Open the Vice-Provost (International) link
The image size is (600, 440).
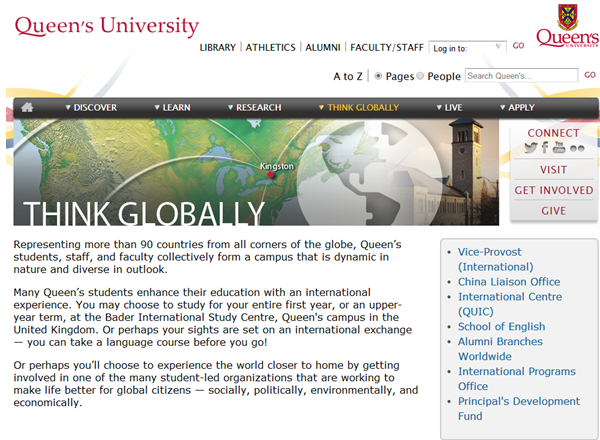[496, 259]
